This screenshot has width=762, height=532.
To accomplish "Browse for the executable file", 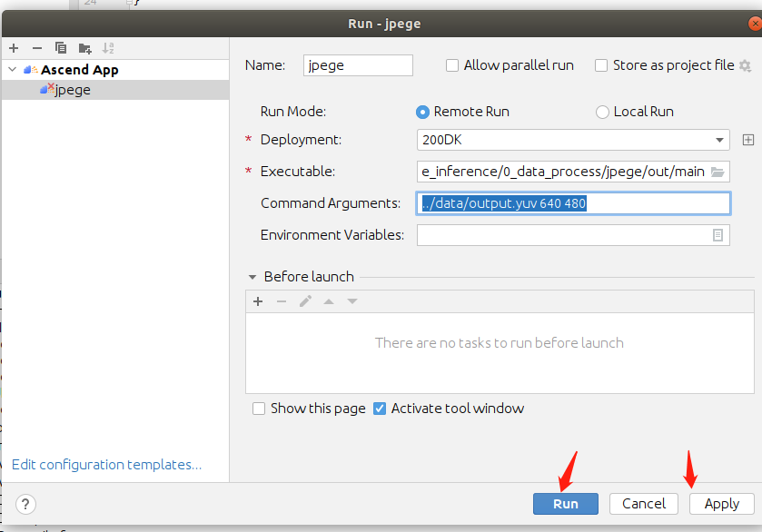I will coord(717,172).
